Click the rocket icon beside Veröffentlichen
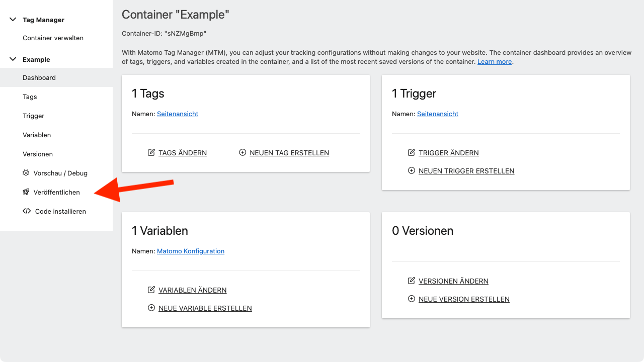The image size is (644, 362). 26,192
